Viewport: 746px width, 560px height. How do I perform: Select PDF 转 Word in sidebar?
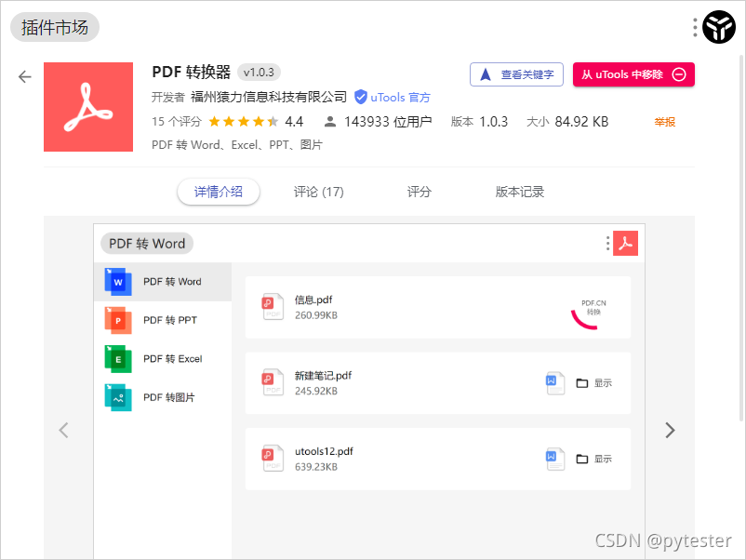pos(163,282)
